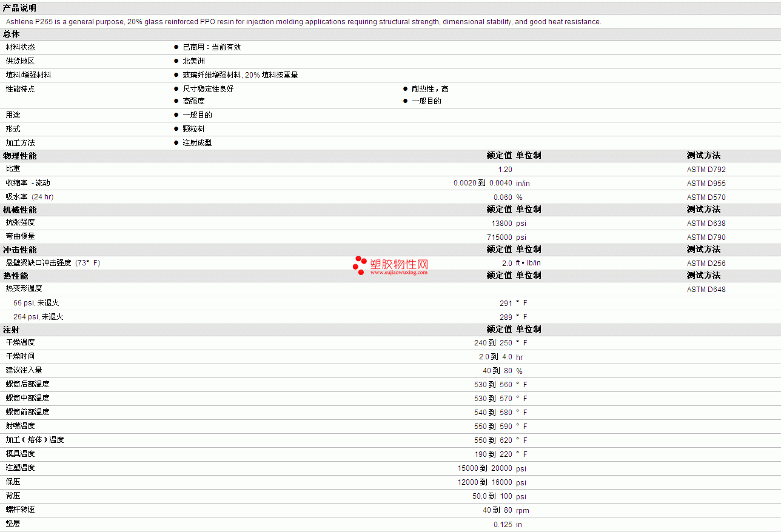This screenshot has width=781, height=532.
Task: Click the cushion value "0.125"
Action: tap(503, 525)
